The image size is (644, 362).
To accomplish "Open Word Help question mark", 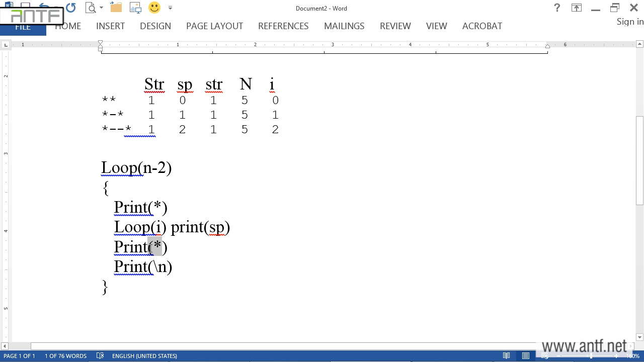I will click(x=557, y=8).
